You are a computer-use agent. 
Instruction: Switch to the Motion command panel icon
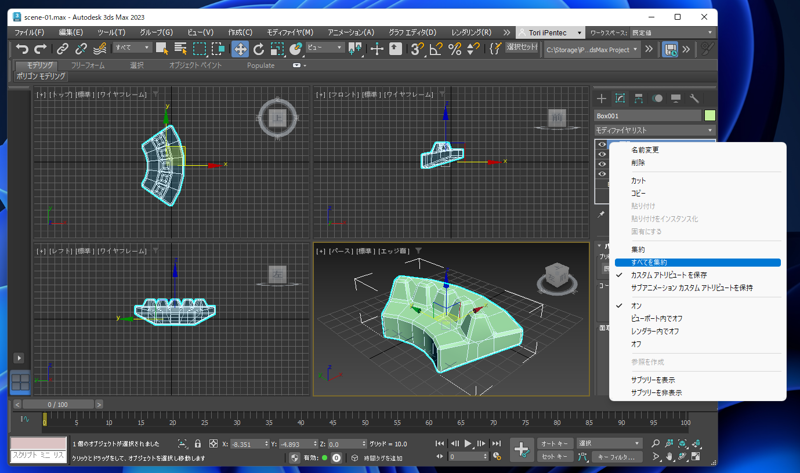657,98
